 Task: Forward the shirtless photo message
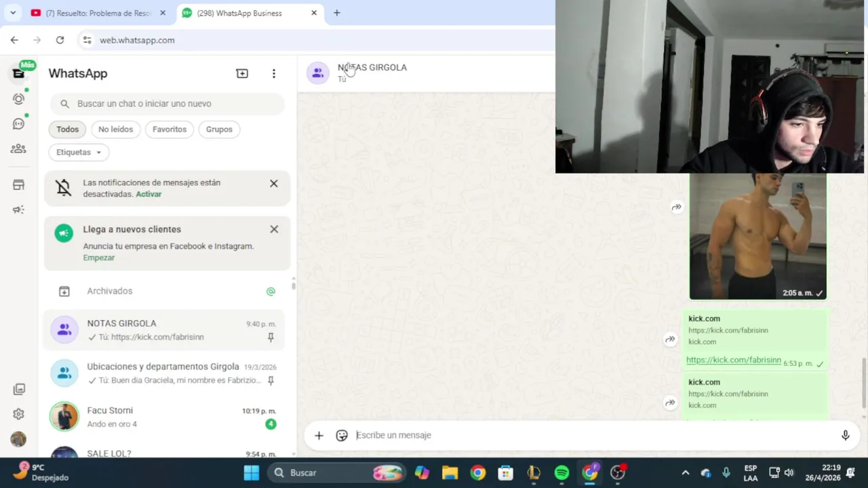[676, 207]
